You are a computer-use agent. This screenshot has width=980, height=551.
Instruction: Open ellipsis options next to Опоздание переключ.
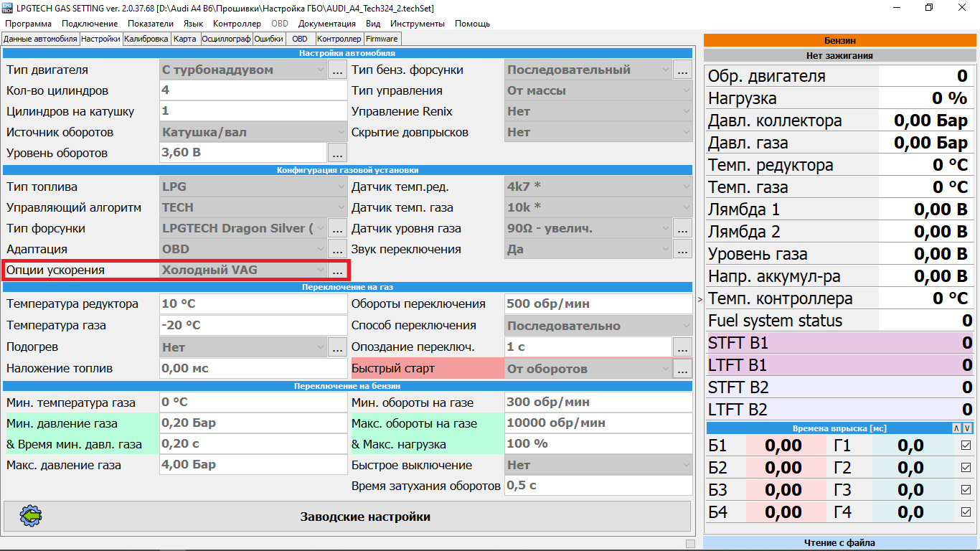click(x=682, y=347)
